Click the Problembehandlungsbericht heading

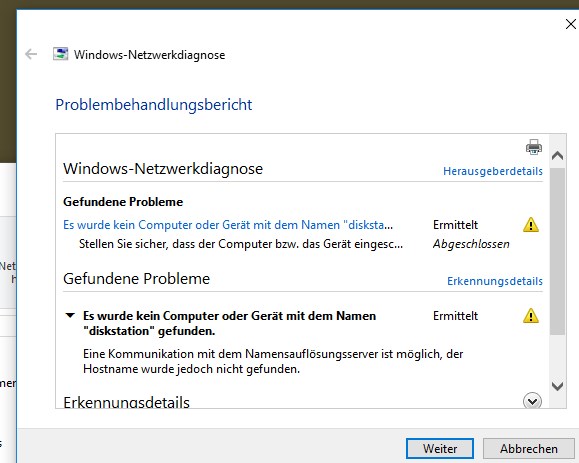pyautogui.click(x=154, y=105)
